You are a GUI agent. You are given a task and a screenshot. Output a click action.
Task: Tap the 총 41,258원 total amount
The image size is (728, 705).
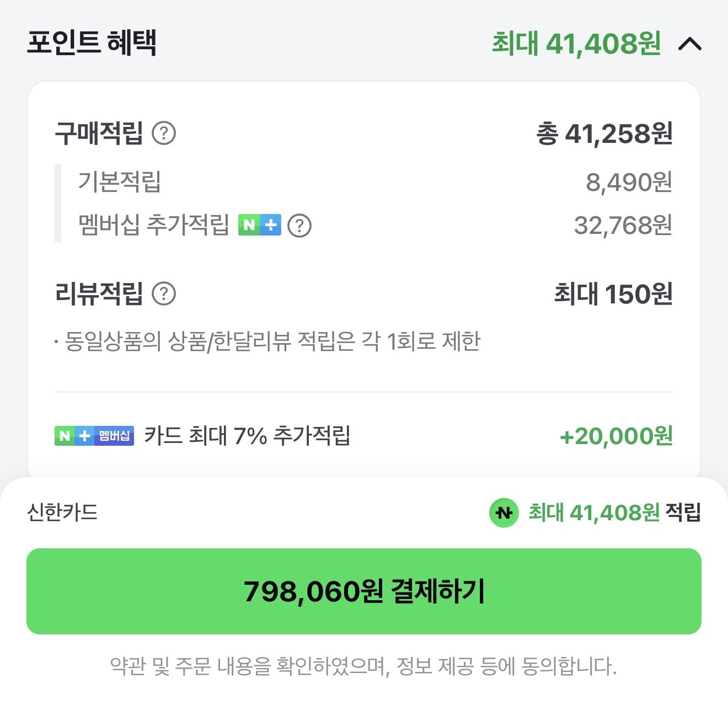tap(604, 134)
